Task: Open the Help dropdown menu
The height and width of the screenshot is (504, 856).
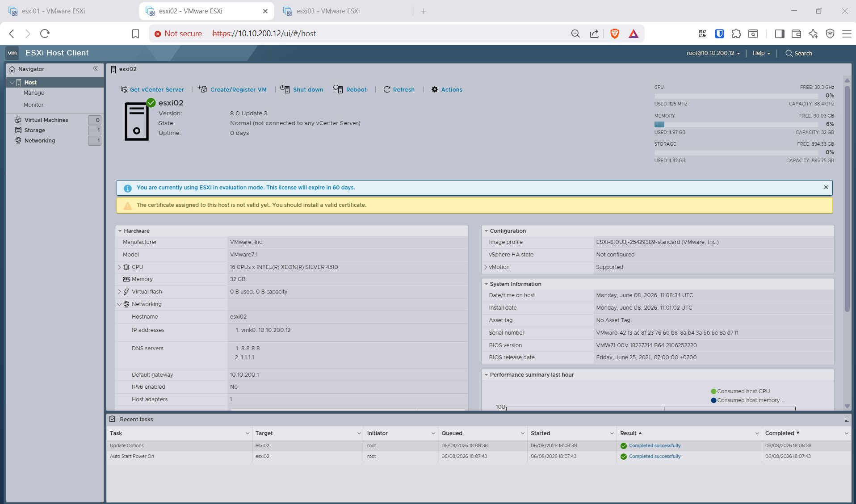Action: [x=761, y=53]
